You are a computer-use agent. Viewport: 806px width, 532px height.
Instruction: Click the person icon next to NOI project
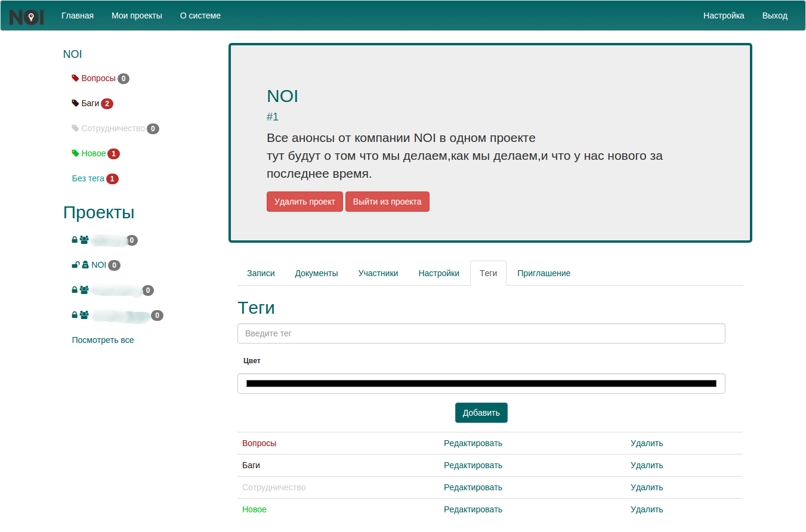tap(85, 265)
